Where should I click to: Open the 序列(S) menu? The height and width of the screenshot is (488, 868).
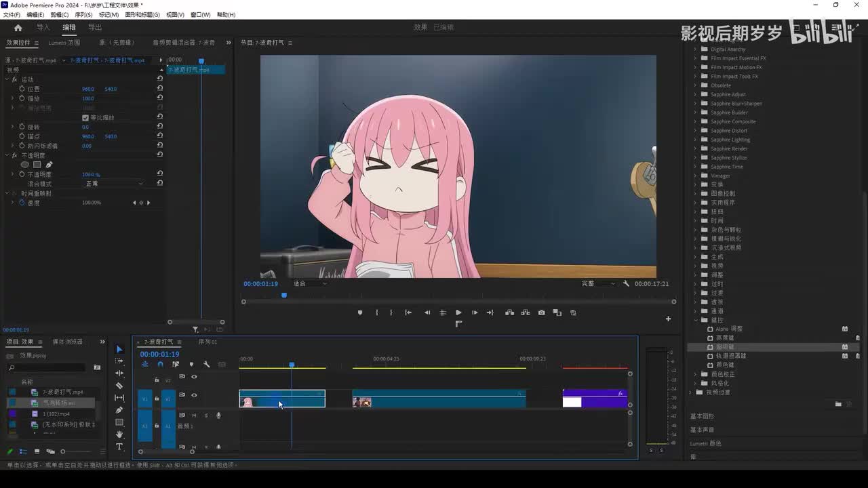(x=83, y=14)
